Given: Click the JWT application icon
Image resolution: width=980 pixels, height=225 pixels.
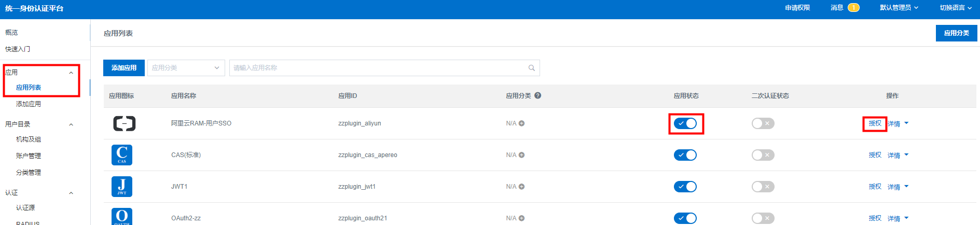Looking at the screenshot, I should coord(122,187).
